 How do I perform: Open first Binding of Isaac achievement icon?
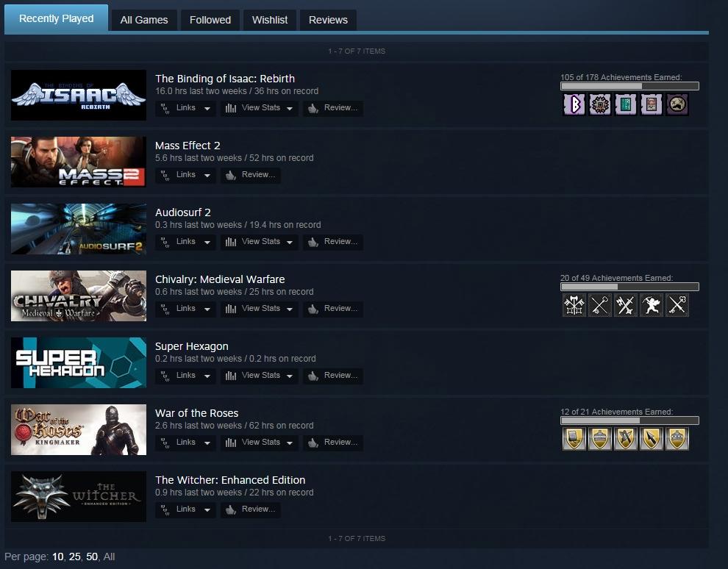[574, 104]
